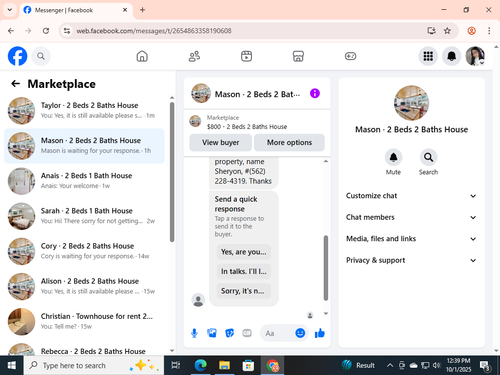The width and height of the screenshot is (500, 375).
Task: Go to Facebook Home tab
Action: pyautogui.click(x=142, y=56)
